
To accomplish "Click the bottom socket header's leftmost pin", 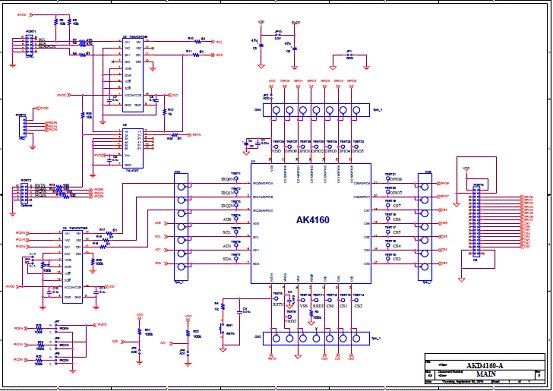I will [x=276, y=338].
